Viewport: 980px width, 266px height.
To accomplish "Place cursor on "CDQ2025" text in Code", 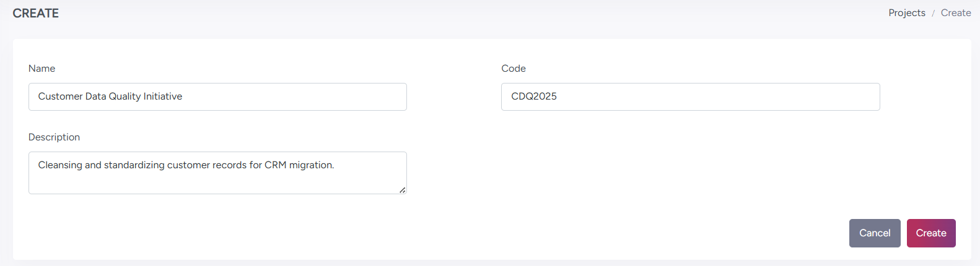I will 533,97.
